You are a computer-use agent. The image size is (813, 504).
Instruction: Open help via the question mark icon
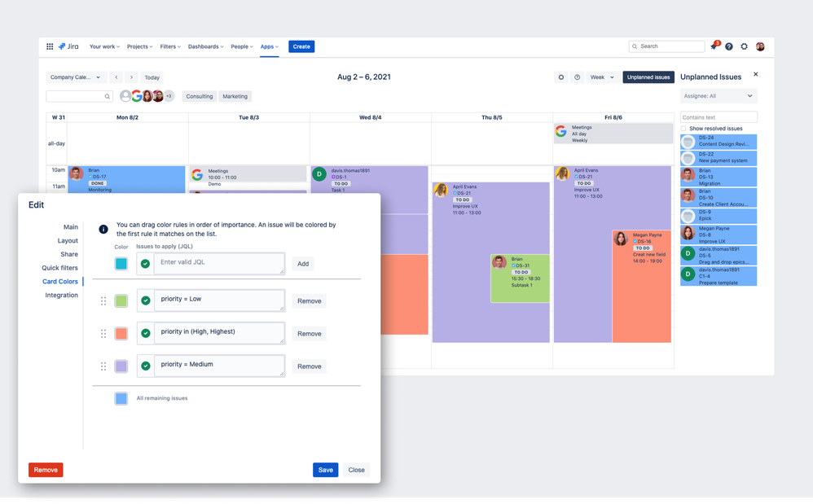tap(728, 46)
